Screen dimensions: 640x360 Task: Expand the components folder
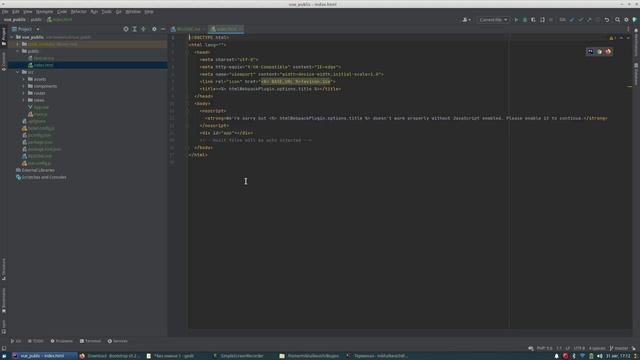(24, 86)
